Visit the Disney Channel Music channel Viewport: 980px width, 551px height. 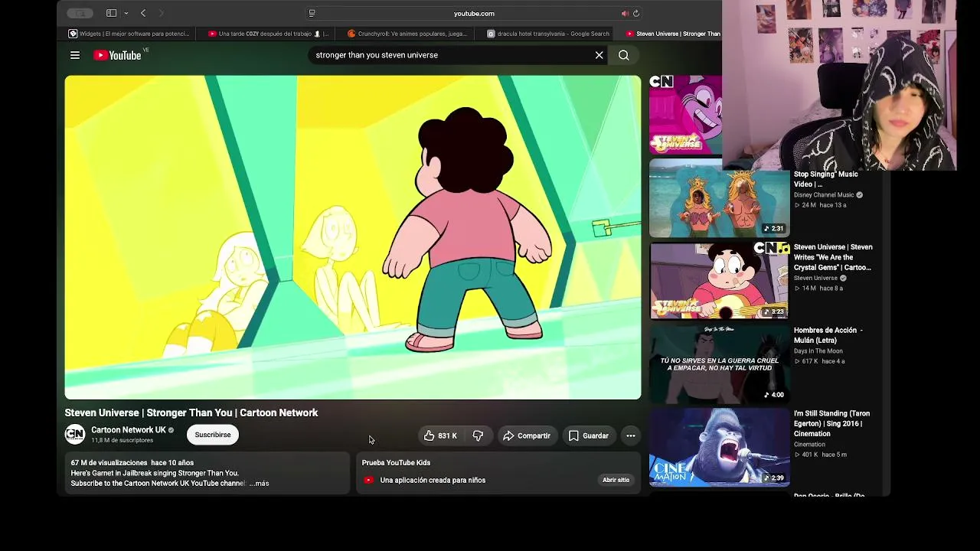point(824,195)
